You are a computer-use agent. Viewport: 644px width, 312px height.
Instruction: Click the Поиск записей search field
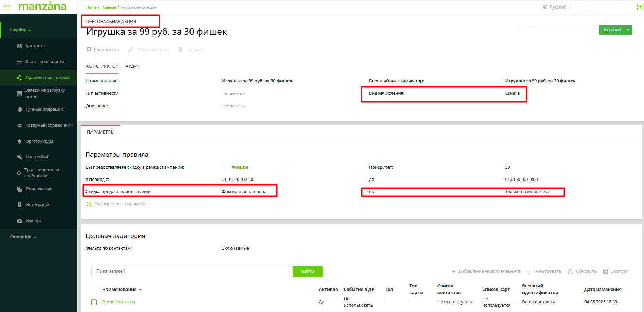(190, 271)
